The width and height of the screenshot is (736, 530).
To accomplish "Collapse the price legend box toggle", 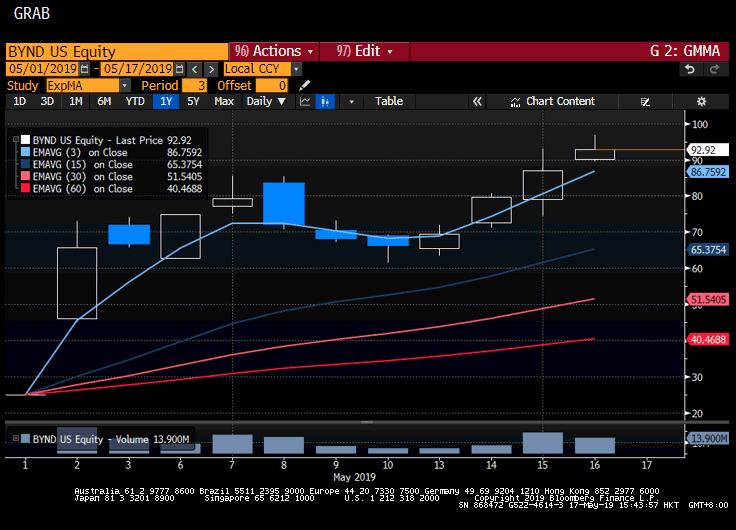I will pos(15,139).
